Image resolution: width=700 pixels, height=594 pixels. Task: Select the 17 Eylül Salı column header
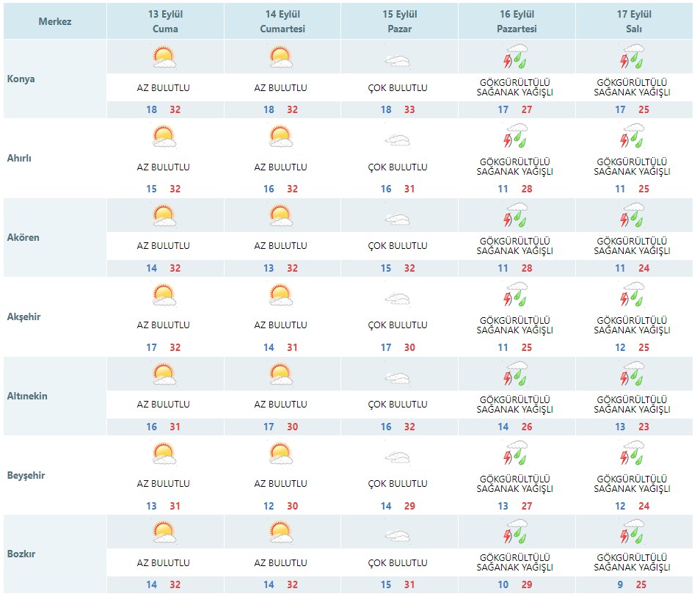pos(634,21)
